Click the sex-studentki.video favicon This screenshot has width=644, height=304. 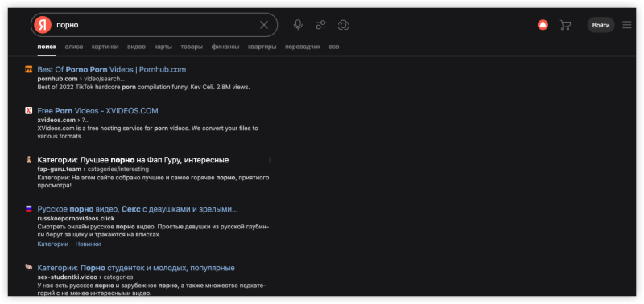[29, 268]
